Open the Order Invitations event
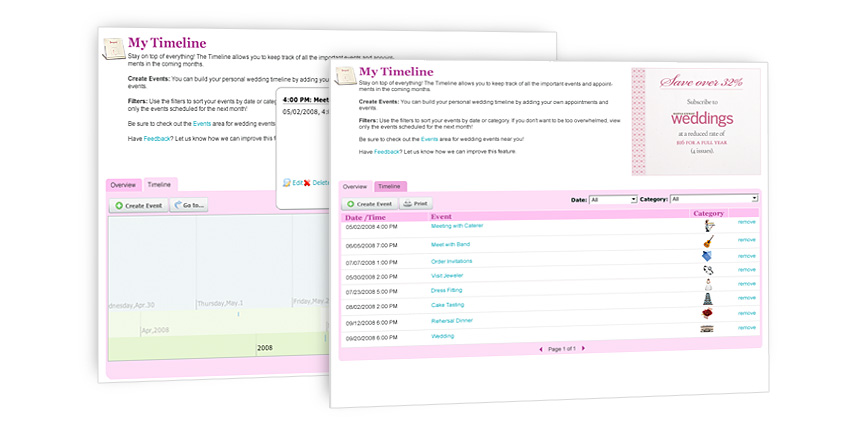 click(x=452, y=261)
